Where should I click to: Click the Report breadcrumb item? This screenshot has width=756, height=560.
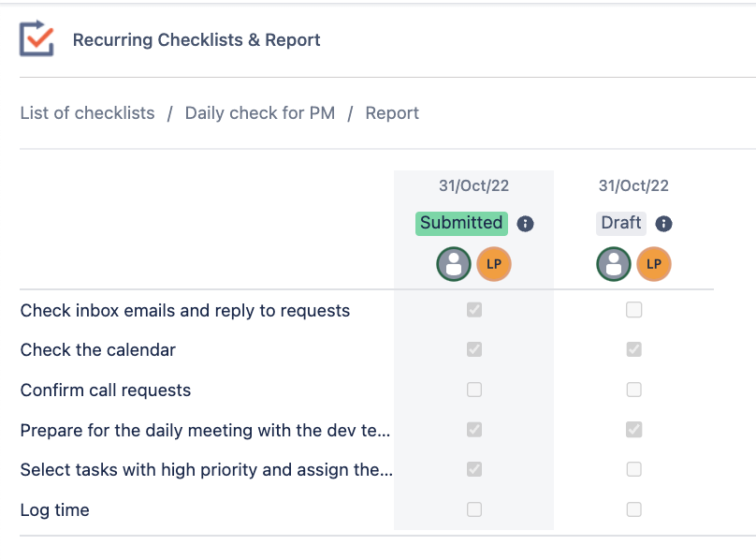[x=392, y=113]
